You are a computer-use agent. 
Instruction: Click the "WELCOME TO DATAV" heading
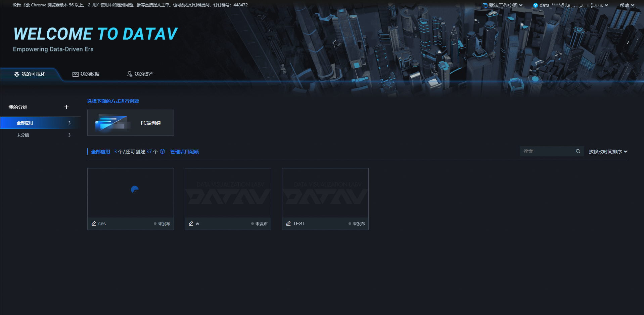[x=96, y=34]
